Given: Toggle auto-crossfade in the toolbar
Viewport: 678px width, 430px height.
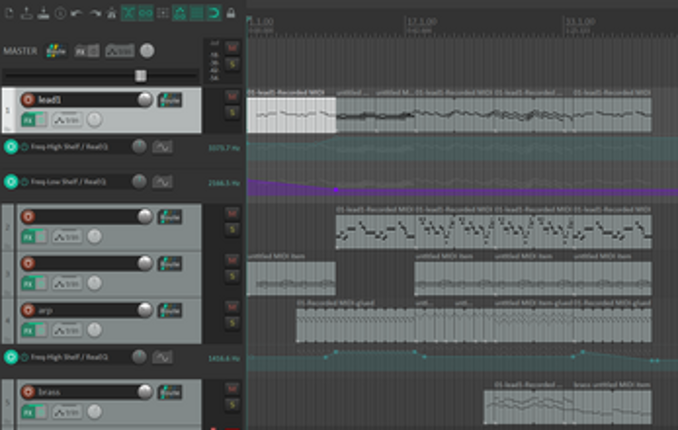Looking at the screenshot, I should 128,13.
